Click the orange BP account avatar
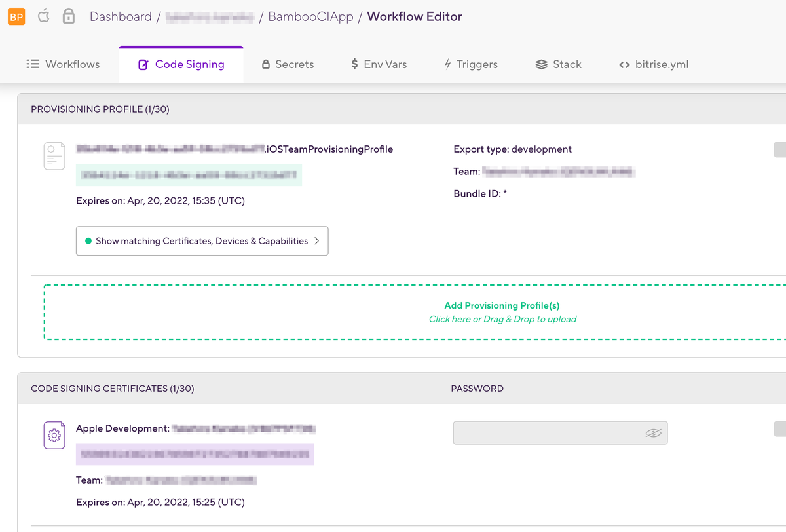Screen dimensions: 786x532 [x=16, y=17]
